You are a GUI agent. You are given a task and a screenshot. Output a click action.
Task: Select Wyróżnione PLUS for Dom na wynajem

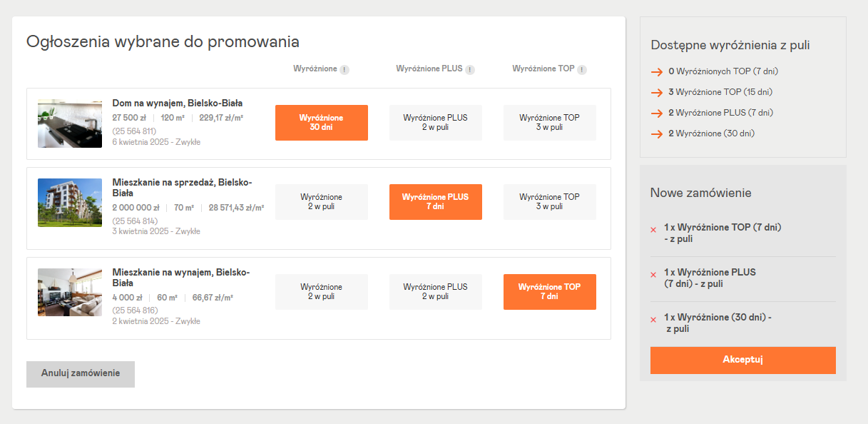pos(435,122)
